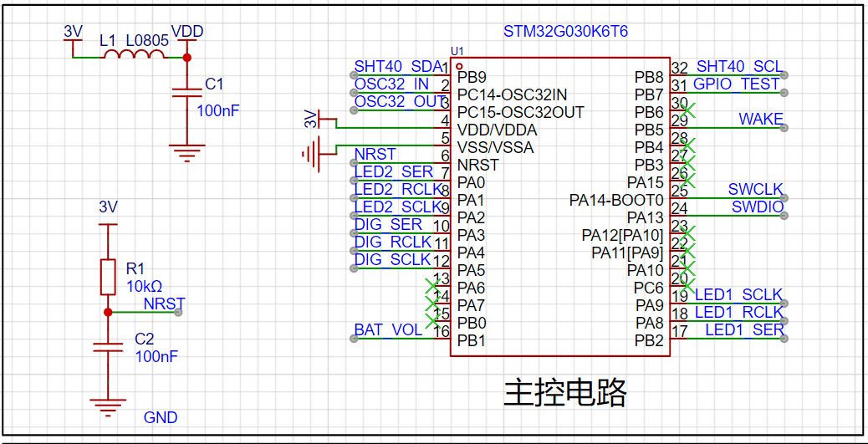This screenshot has height=444, width=868.
Task: Select the no-connect marker on PB3 pin 27
Action: pyautogui.click(x=687, y=163)
